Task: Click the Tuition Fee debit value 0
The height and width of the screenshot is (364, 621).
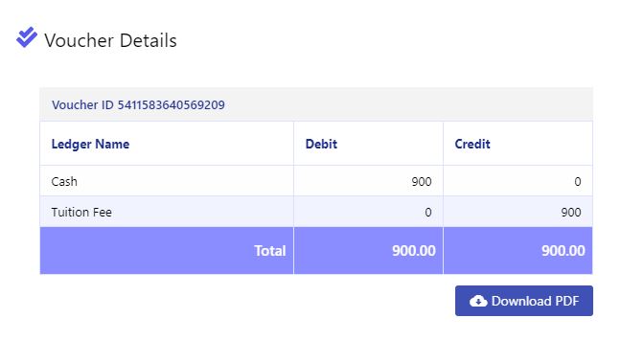Action: (428, 213)
